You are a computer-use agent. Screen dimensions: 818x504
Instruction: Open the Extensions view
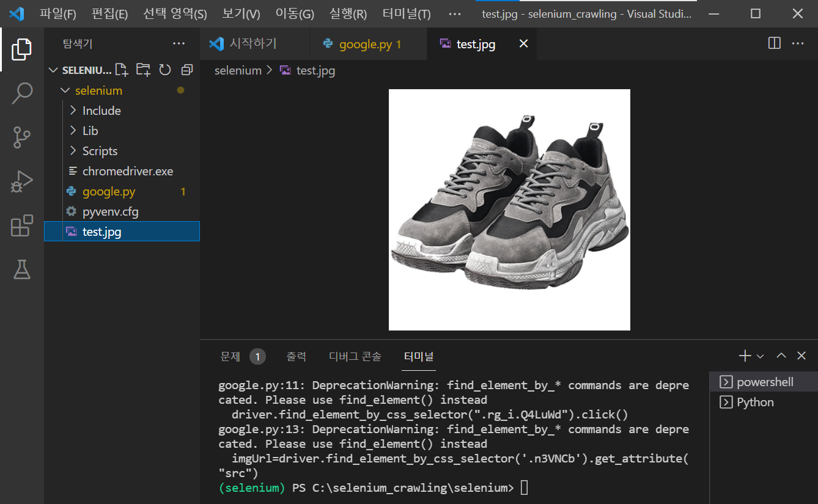point(22,225)
